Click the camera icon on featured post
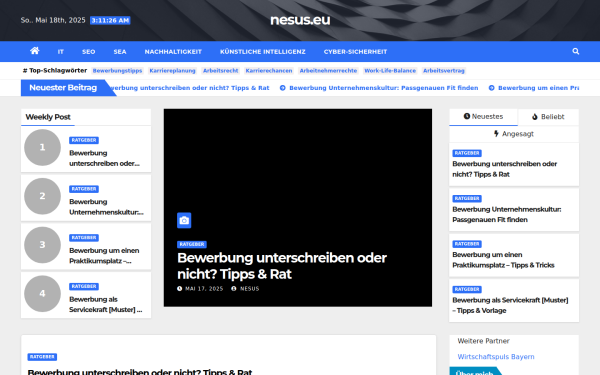Viewport: 600px width, 375px height. point(184,220)
